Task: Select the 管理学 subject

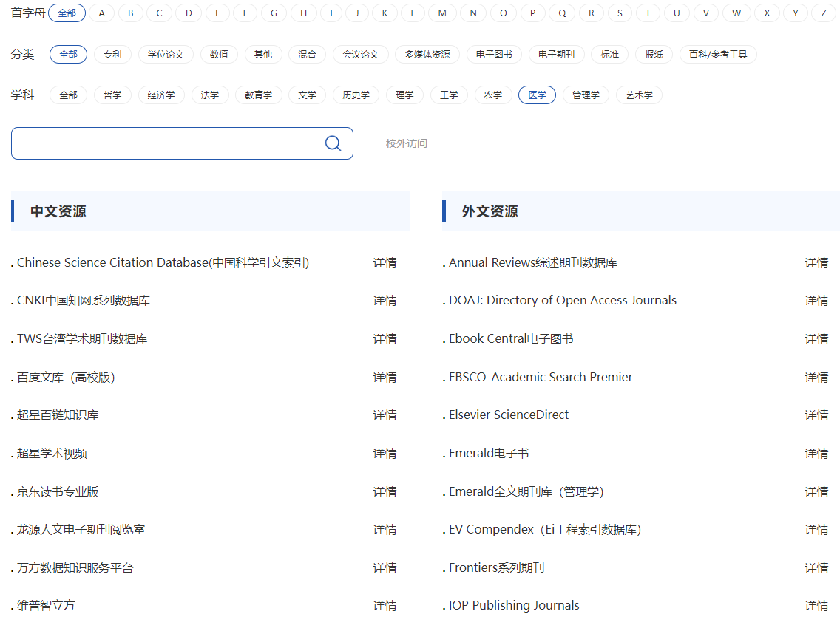Action: tap(586, 95)
